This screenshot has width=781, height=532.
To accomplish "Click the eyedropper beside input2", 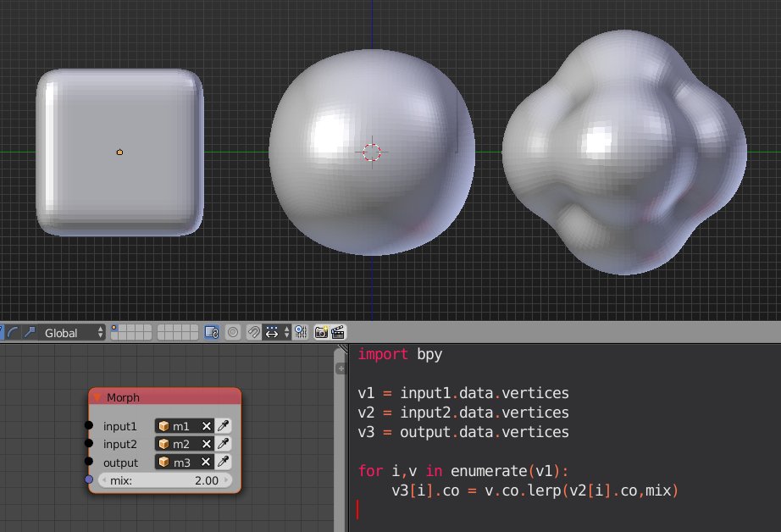I will click(x=223, y=444).
